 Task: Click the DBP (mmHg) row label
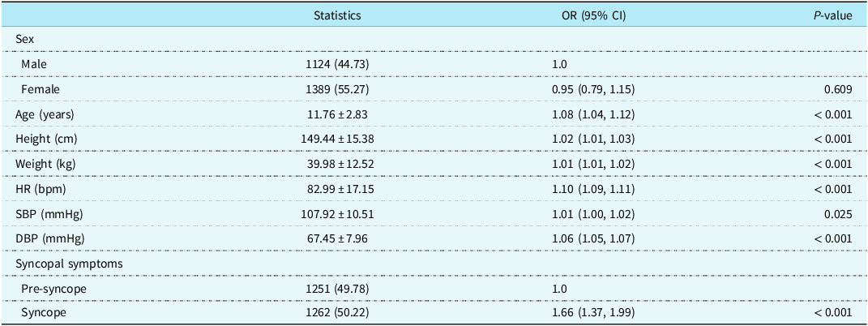(49, 239)
